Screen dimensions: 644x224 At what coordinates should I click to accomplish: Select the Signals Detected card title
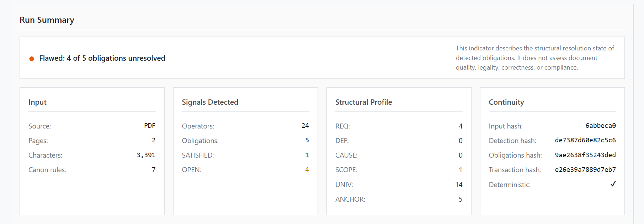(x=210, y=102)
